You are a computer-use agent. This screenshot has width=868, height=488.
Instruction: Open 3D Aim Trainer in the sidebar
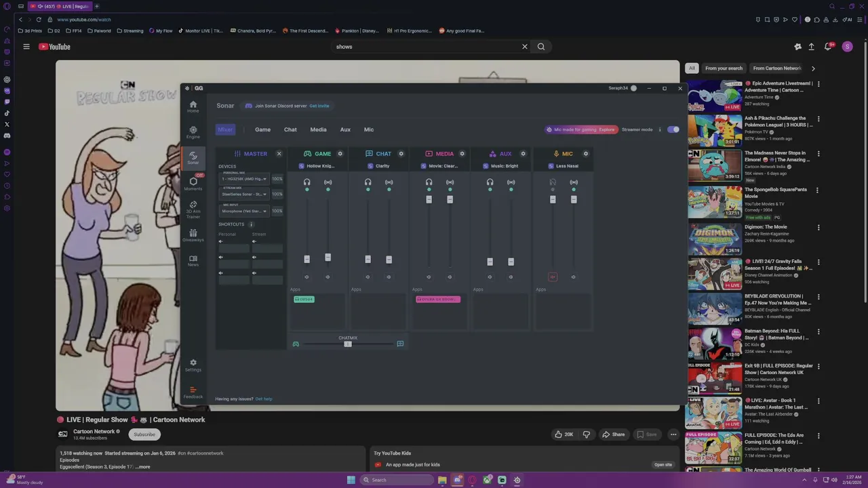(193, 209)
